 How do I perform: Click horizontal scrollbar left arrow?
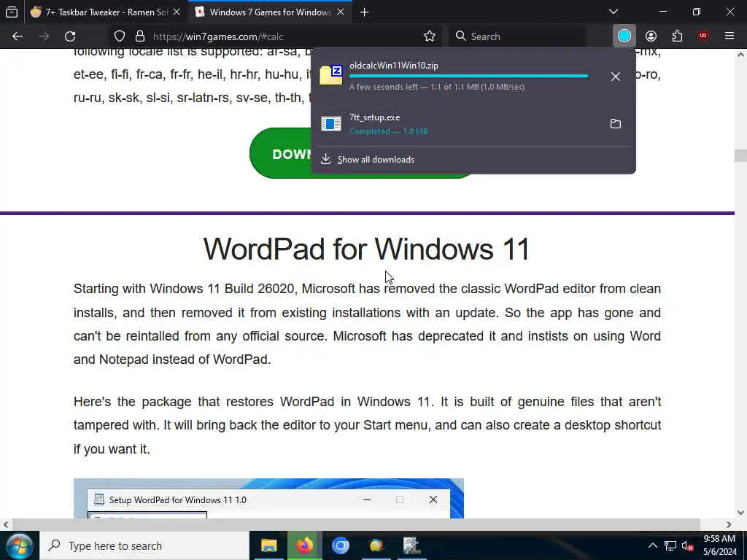[6, 524]
